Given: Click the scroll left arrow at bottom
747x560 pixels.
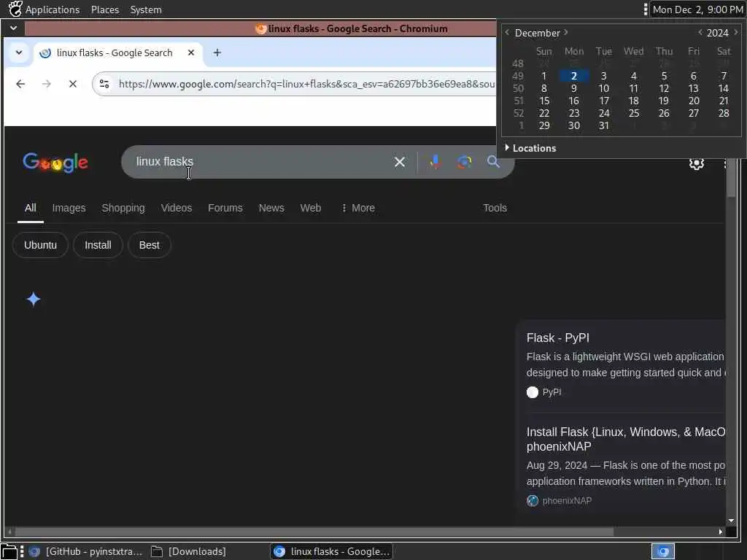Looking at the screenshot, I should [9, 532].
